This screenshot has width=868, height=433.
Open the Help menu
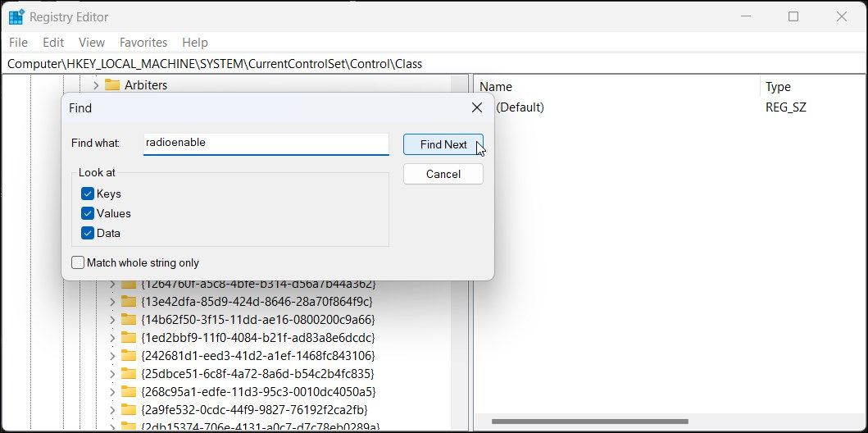click(195, 42)
